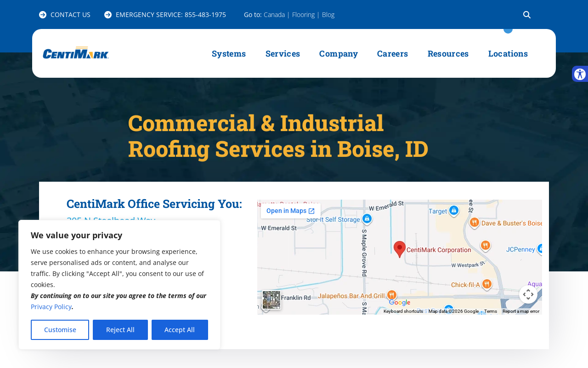Open the Company menu
The height and width of the screenshot is (368, 588).
click(339, 53)
